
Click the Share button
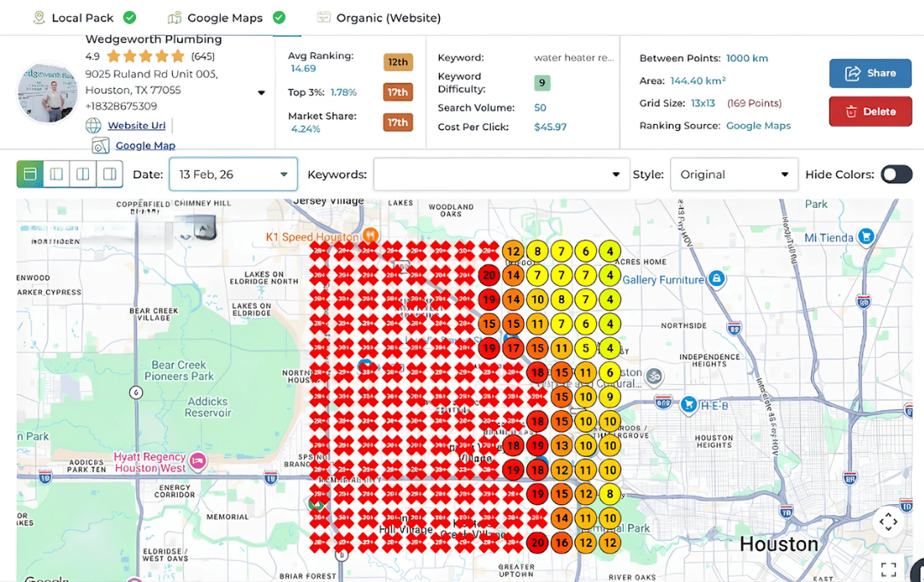(x=870, y=73)
